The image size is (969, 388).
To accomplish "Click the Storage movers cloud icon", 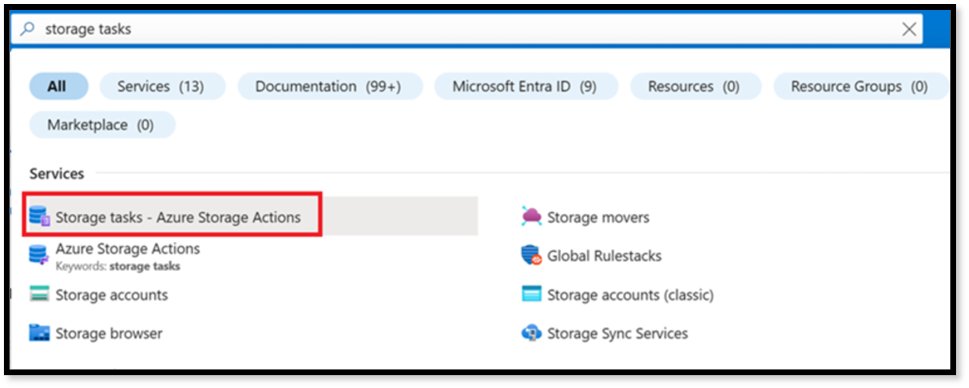I will point(531,217).
